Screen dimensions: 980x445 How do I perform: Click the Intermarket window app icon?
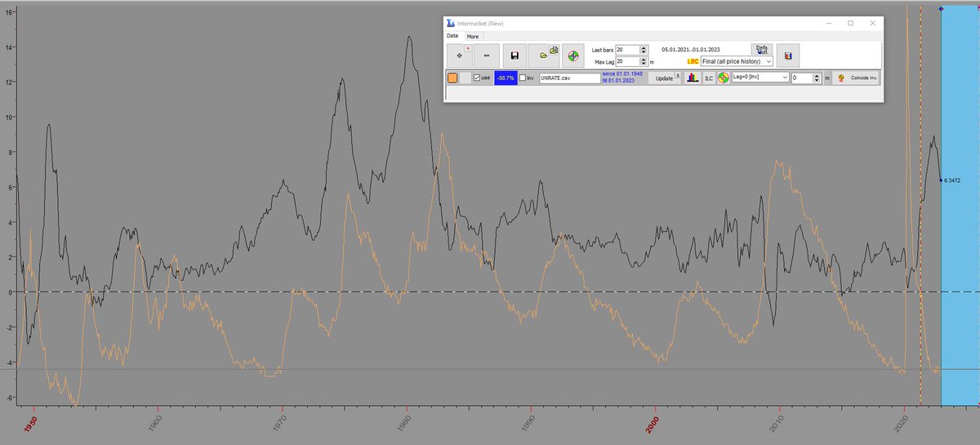tap(451, 23)
